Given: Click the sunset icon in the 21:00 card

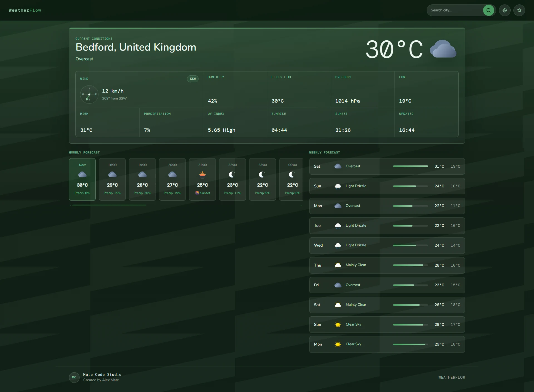Looking at the screenshot, I should pyautogui.click(x=202, y=175).
